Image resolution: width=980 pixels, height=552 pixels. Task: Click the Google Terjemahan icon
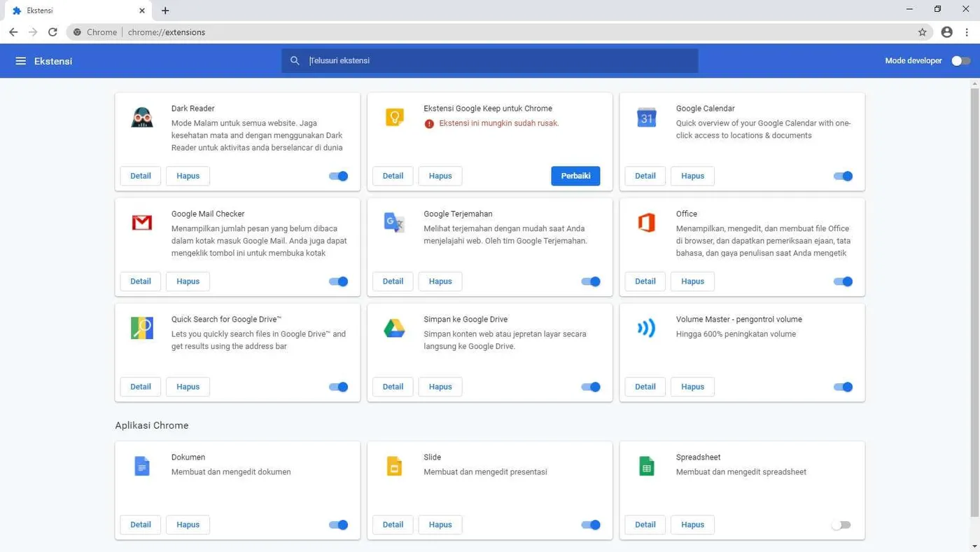(395, 223)
